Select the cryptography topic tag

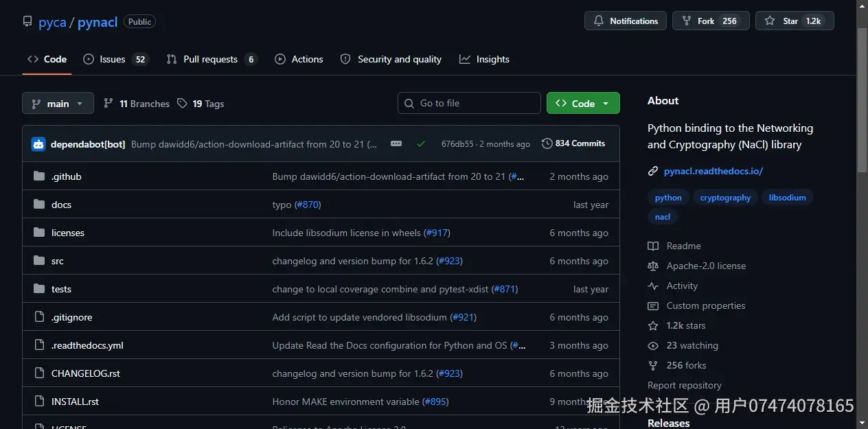(x=725, y=198)
